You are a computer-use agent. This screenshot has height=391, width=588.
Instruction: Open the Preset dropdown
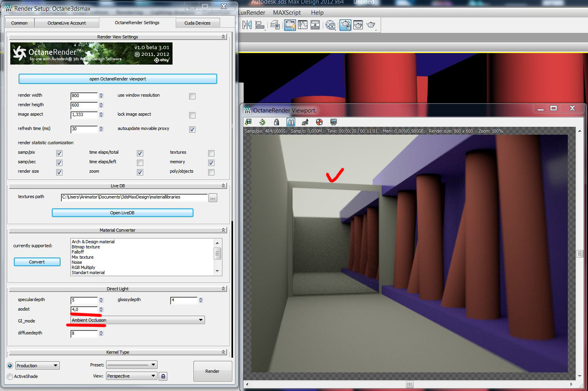point(132,365)
